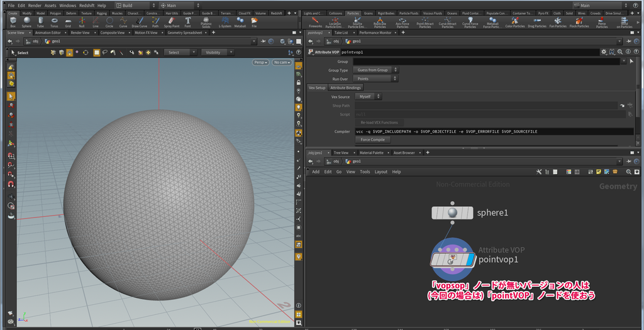The width and height of the screenshot is (644, 330).
Task: Click the Group input field
Action: click(x=487, y=62)
